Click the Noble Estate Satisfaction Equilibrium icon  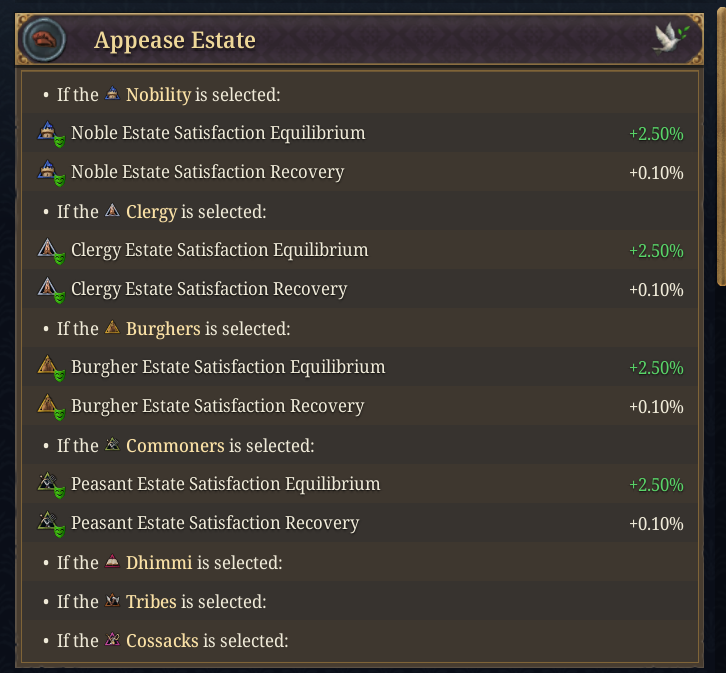point(50,134)
